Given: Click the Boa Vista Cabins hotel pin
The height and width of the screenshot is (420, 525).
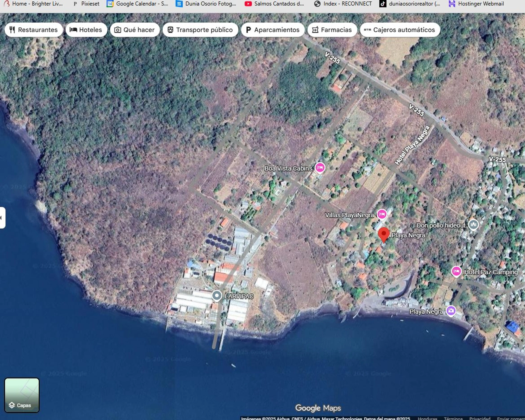Looking at the screenshot, I should (320, 167).
